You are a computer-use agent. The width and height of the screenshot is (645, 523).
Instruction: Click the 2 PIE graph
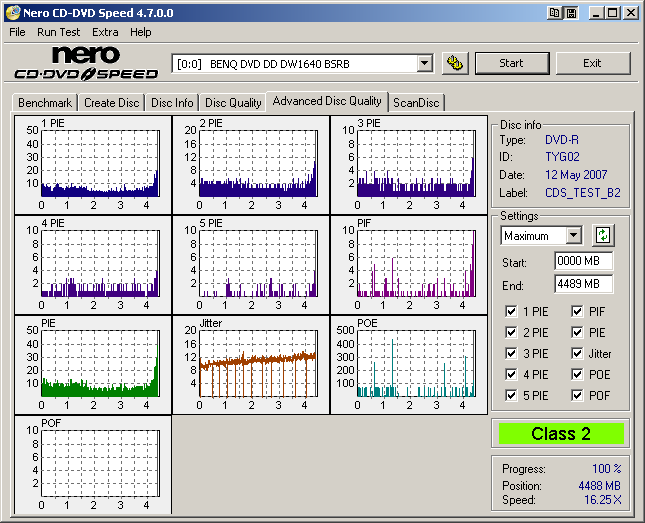pyautogui.click(x=251, y=165)
